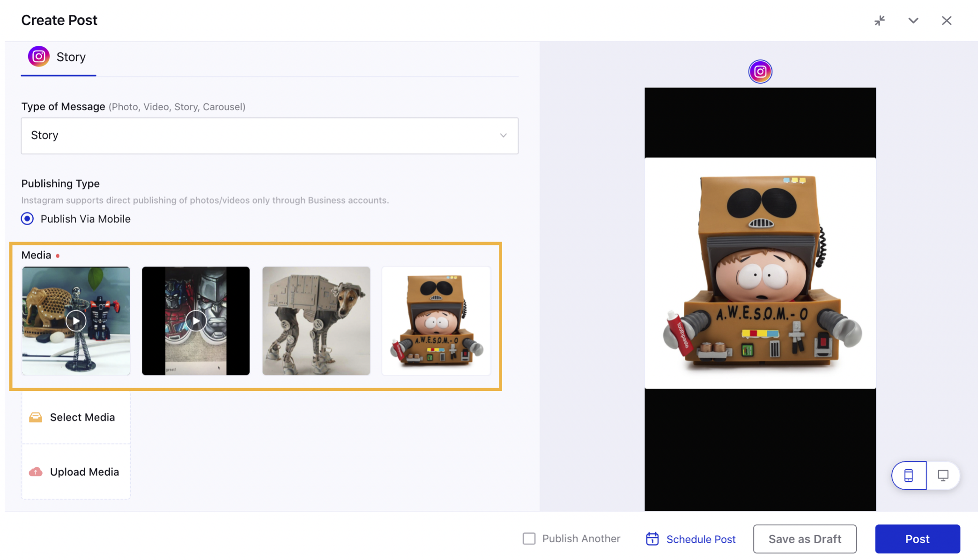978x560 pixels.
Task: Click the Schedule Post calendar icon
Action: 652,539
